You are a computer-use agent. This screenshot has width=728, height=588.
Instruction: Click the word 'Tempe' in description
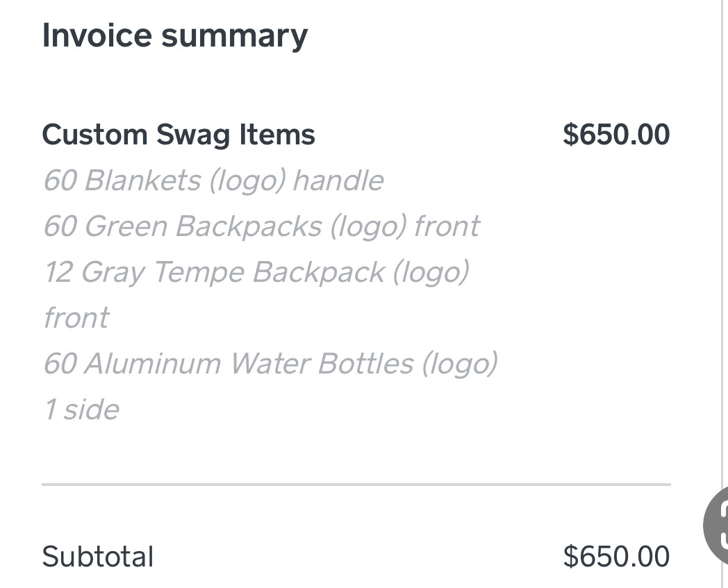[x=197, y=272]
